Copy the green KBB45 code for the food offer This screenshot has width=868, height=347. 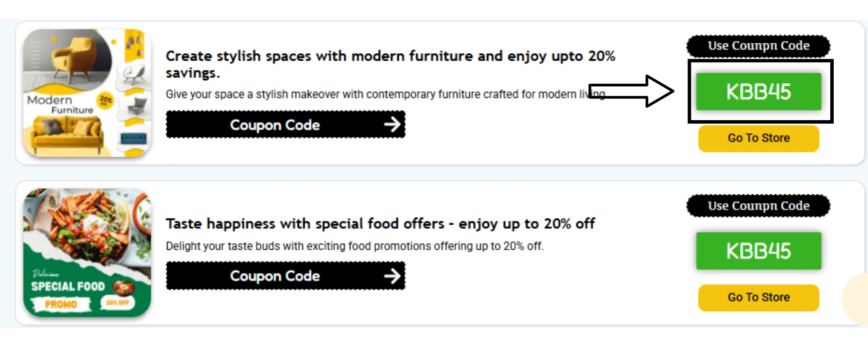759,251
